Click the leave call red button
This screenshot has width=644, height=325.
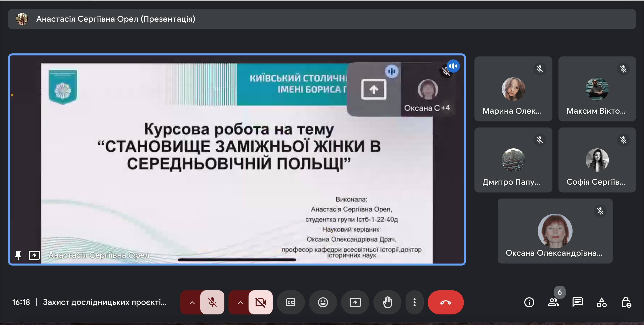point(446,302)
